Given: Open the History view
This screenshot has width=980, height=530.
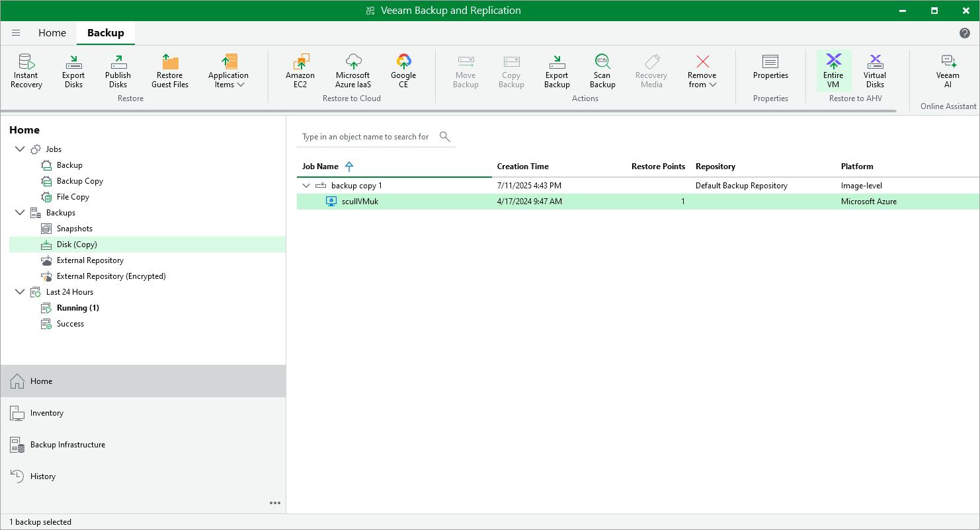Looking at the screenshot, I should (143, 476).
